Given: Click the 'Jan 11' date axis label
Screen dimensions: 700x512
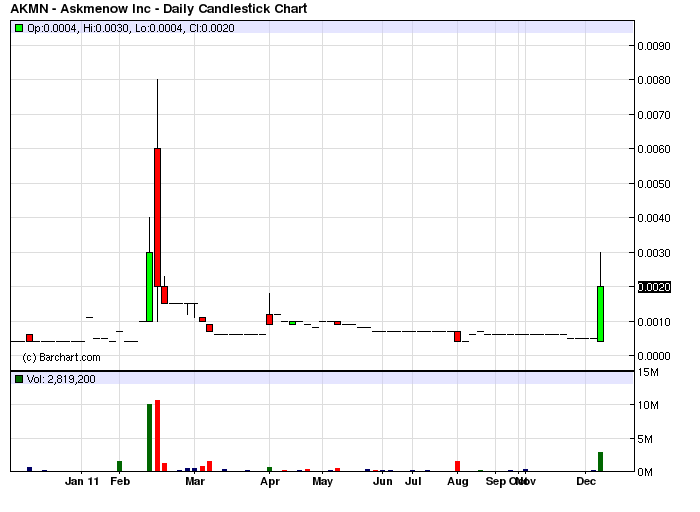Looking at the screenshot, I should tap(82, 481).
